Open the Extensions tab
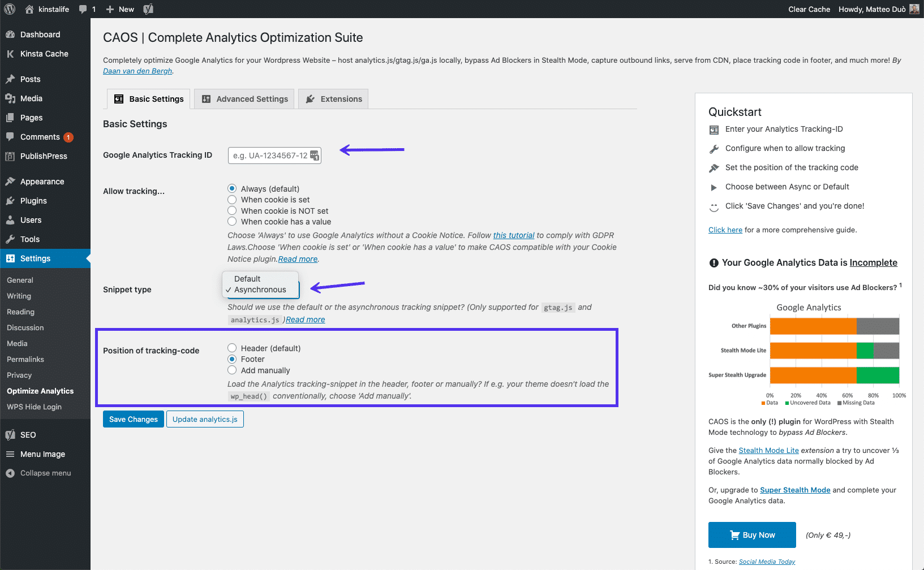Image resolution: width=924 pixels, height=570 pixels. point(334,99)
